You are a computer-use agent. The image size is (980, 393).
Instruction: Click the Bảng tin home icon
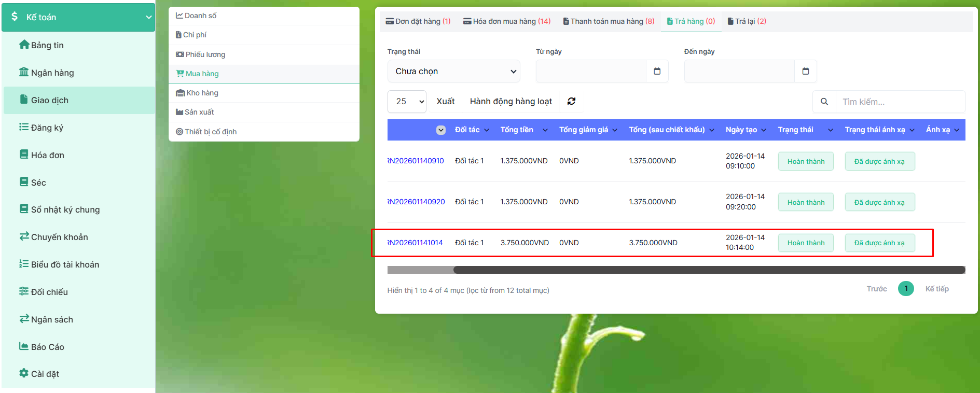click(x=24, y=45)
